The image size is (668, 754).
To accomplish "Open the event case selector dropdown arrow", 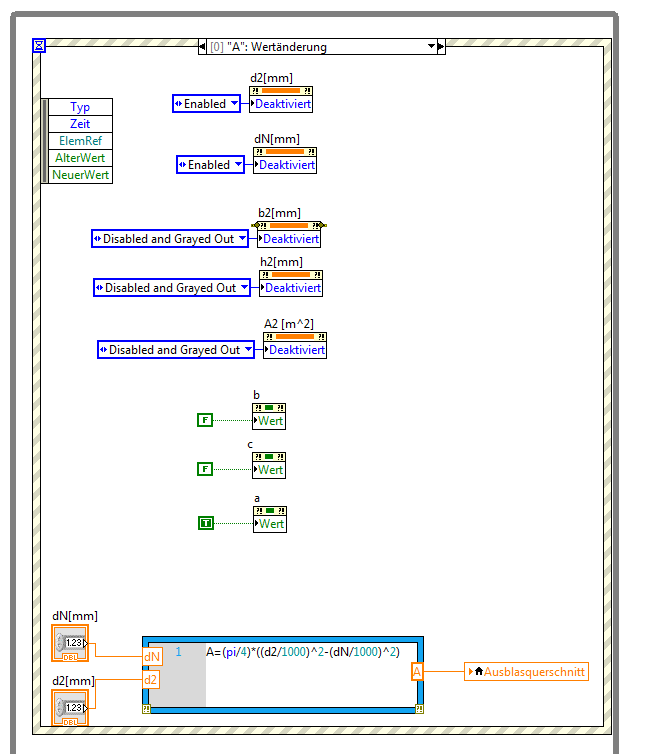I will click(431, 46).
